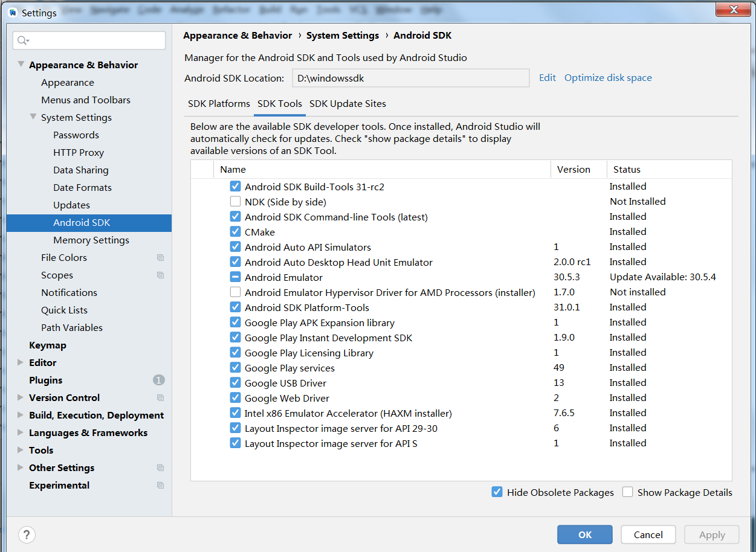Viewport: 756px width, 552px height.
Task: Collapse the Appearance & Behavior section
Action: pos(21,65)
